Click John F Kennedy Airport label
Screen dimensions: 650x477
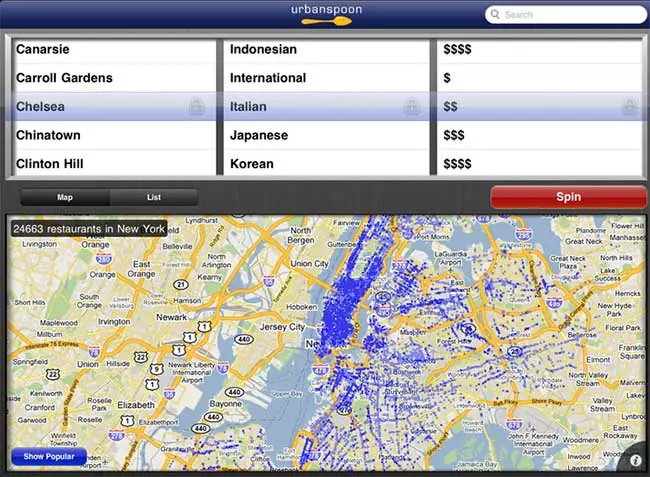pyautogui.click(x=533, y=444)
